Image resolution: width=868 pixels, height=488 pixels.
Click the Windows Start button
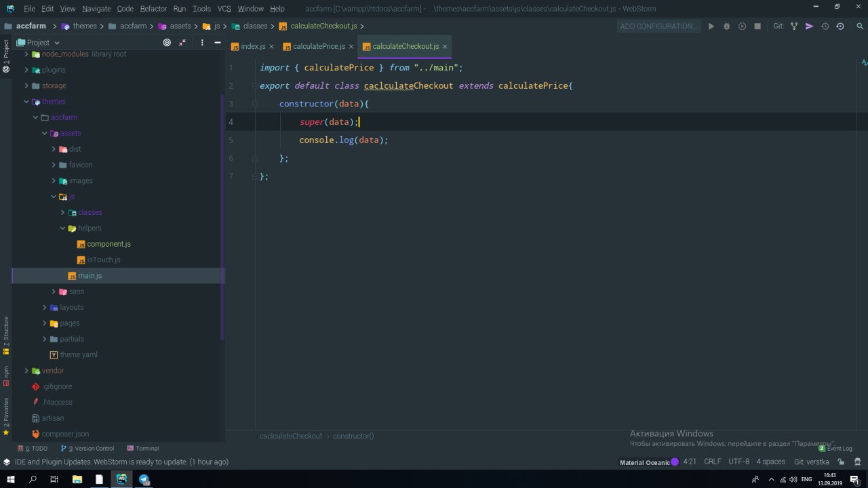[11, 479]
